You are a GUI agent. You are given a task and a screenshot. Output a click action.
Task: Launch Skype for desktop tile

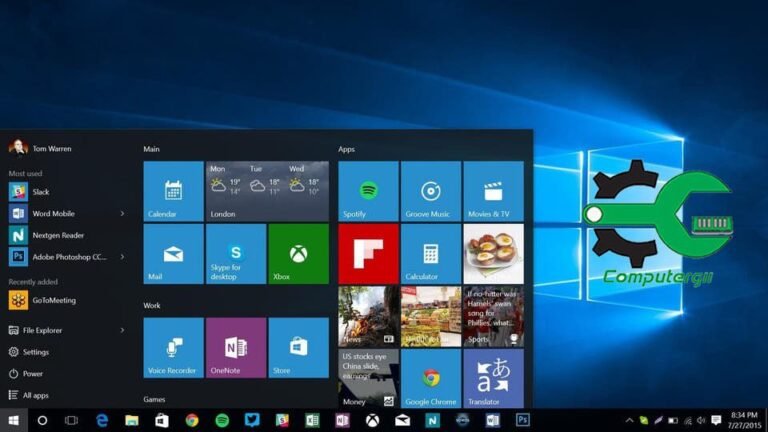pos(236,254)
